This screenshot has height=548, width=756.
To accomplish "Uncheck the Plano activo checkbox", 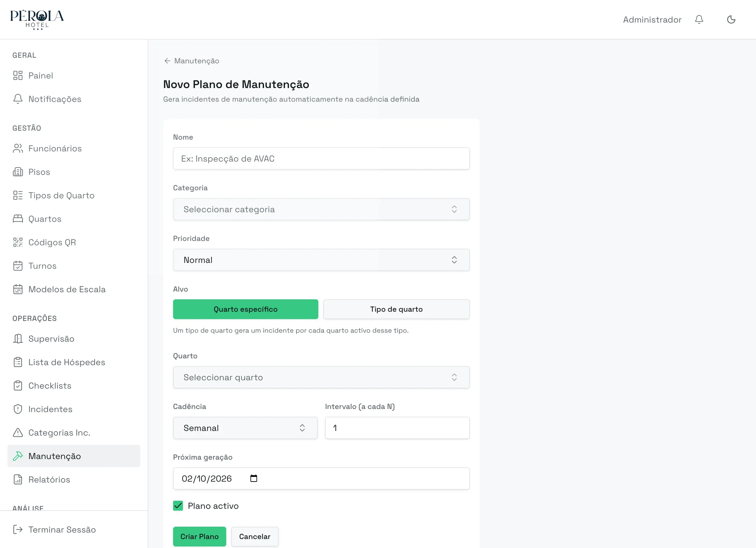I will pyautogui.click(x=178, y=506).
